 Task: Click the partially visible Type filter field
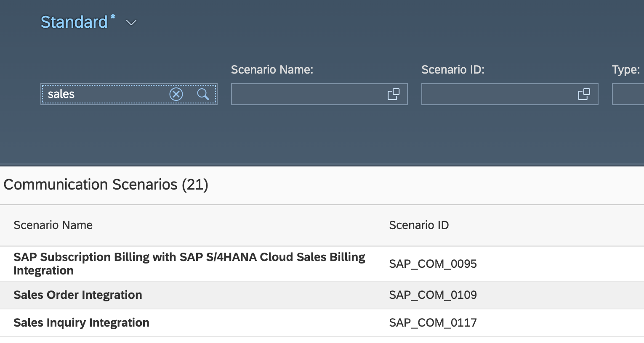pos(628,94)
